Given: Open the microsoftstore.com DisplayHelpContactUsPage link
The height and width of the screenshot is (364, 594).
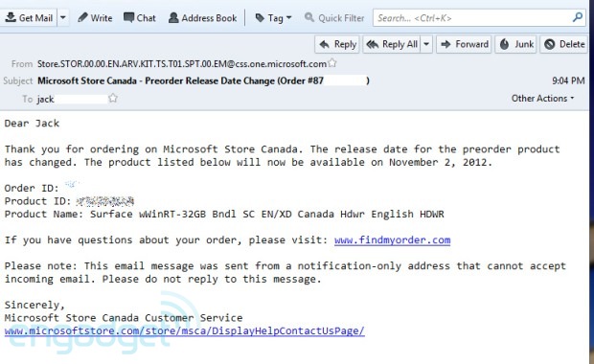Looking at the screenshot, I should tap(185, 331).
